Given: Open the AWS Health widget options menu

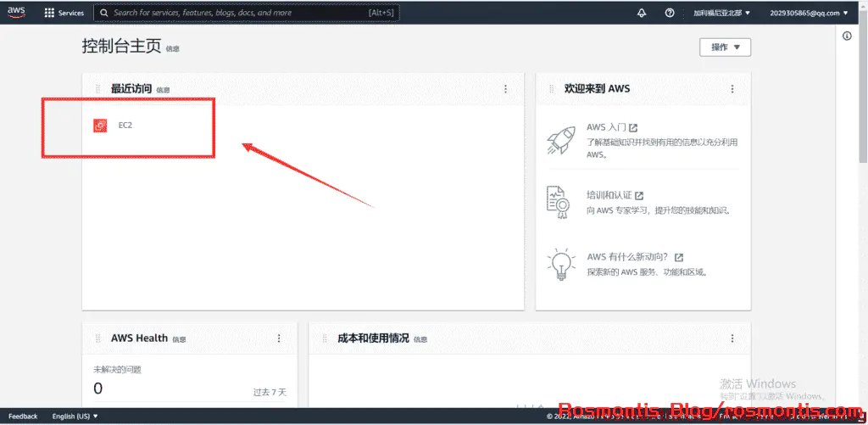Looking at the screenshot, I should pos(279,338).
